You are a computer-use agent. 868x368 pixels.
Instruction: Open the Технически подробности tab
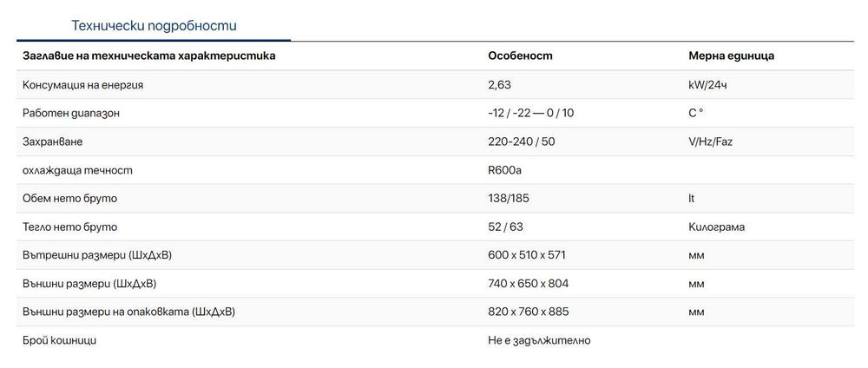[x=154, y=25]
